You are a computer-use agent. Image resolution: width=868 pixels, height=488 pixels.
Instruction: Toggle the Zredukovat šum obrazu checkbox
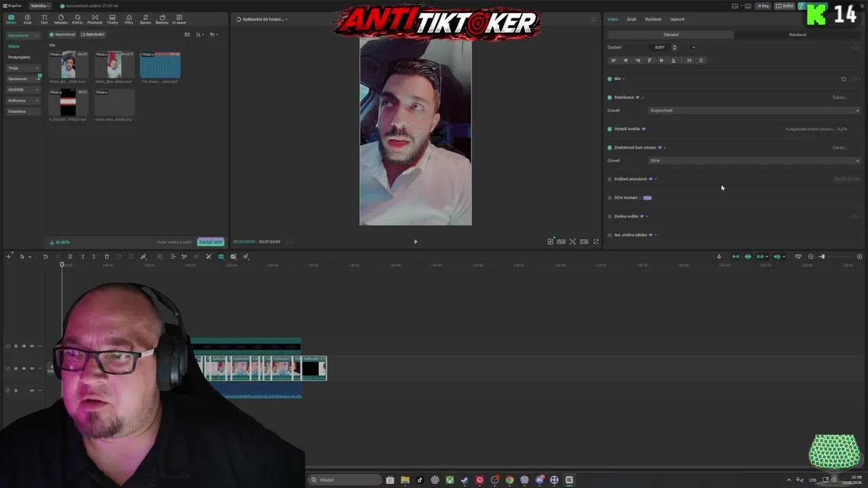[610, 148]
